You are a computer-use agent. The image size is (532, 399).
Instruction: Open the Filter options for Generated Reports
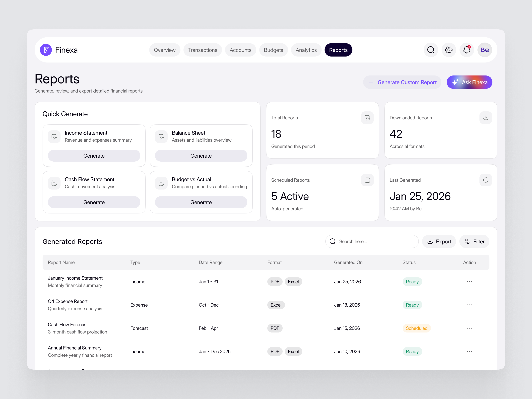click(x=474, y=241)
